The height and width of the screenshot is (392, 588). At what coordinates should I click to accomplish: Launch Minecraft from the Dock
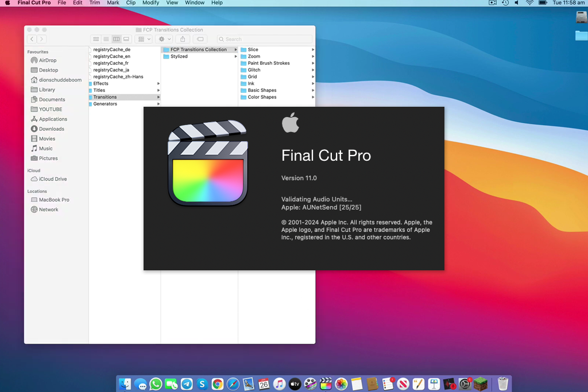pos(481,384)
